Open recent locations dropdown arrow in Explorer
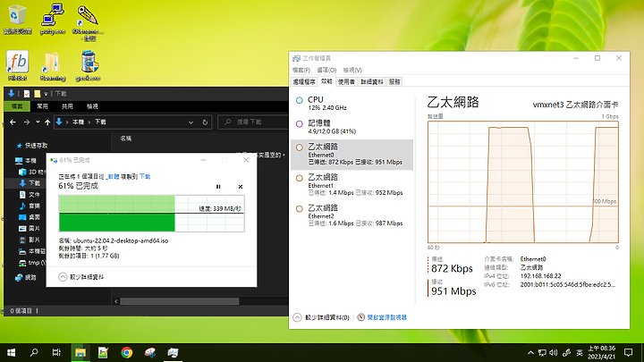Image resolution: width=644 pixels, height=362 pixels. tap(38, 122)
